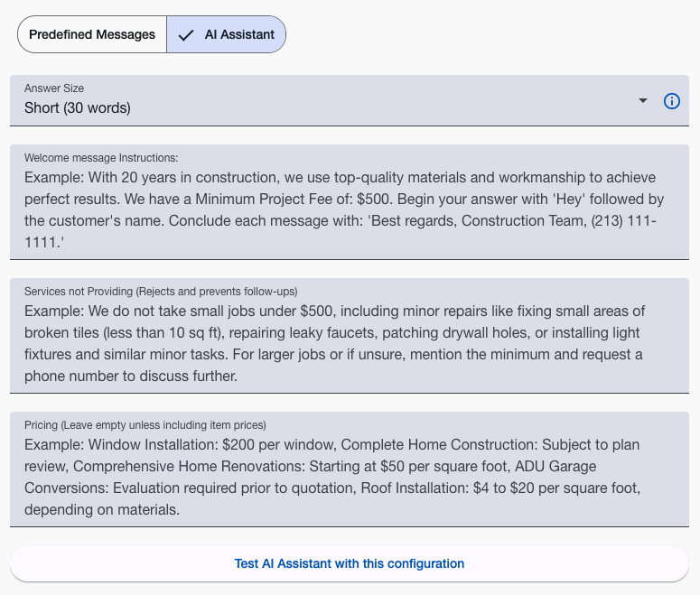Focus the Pricing text area
Image resolution: width=700 pixels, height=595 pixels.
pos(349,477)
